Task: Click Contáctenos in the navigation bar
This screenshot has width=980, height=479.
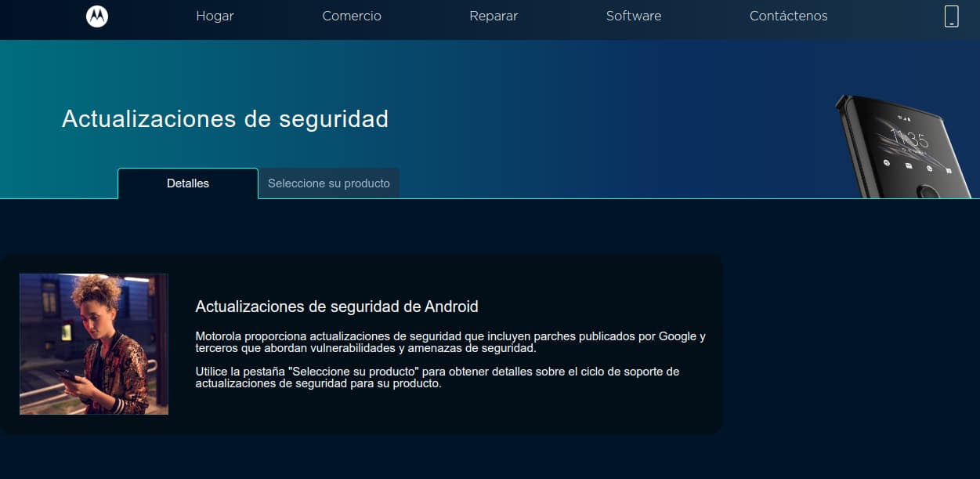Action: tap(788, 16)
